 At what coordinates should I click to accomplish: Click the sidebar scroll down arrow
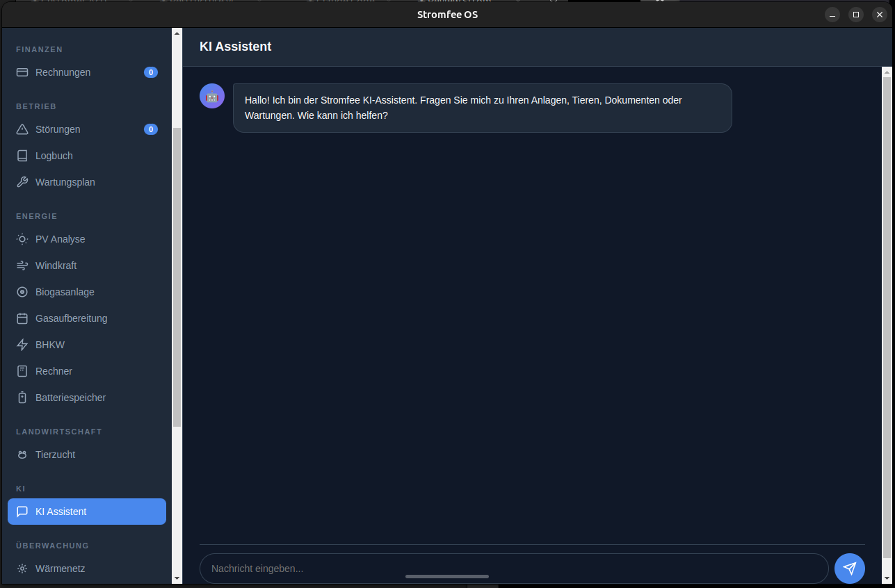click(x=177, y=578)
